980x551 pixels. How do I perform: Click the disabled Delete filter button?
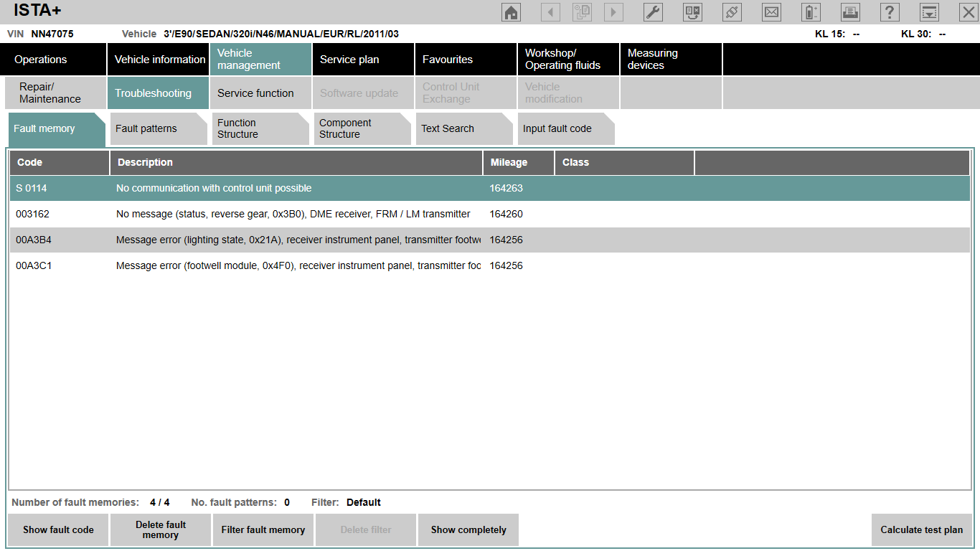pos(366,530)
